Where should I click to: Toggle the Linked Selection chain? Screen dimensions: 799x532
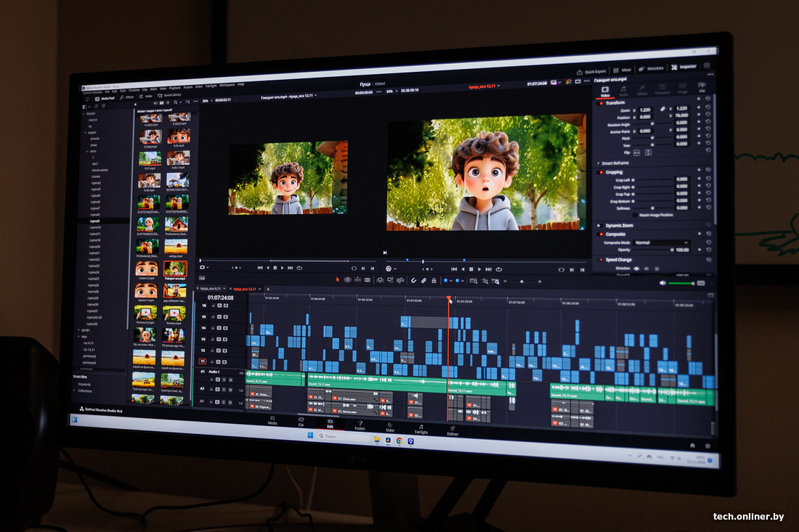pos(423,280)
